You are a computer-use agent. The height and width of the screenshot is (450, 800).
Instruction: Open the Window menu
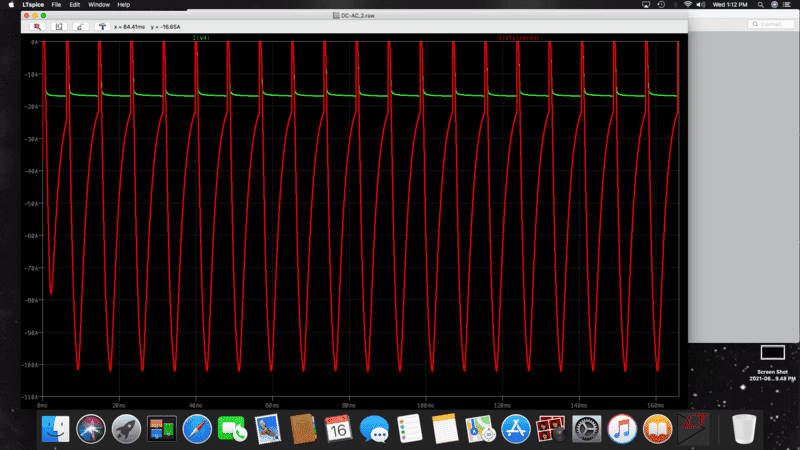pyautogui.click(x=98, y=5)
